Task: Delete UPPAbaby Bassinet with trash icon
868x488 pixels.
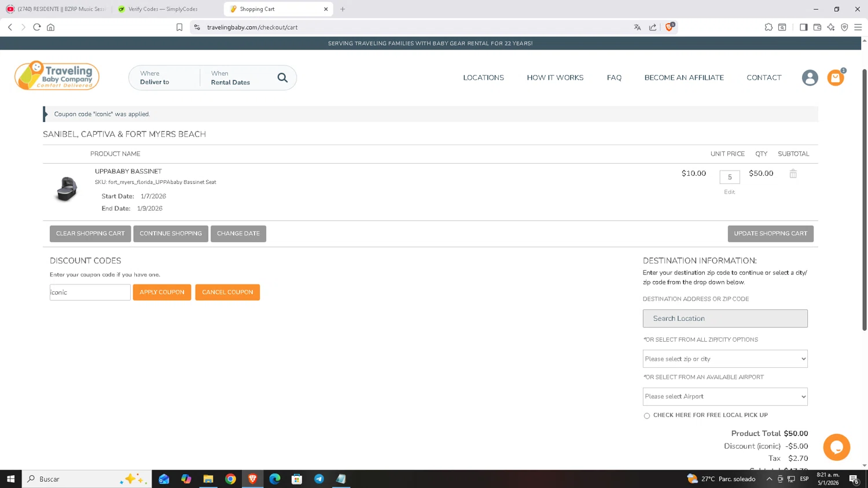Action: pos(793,173)
